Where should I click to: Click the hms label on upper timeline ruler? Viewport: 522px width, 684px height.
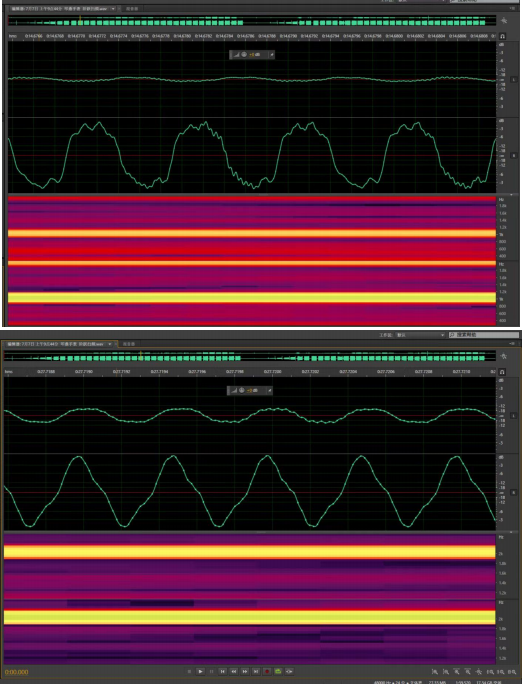point(13,36)
